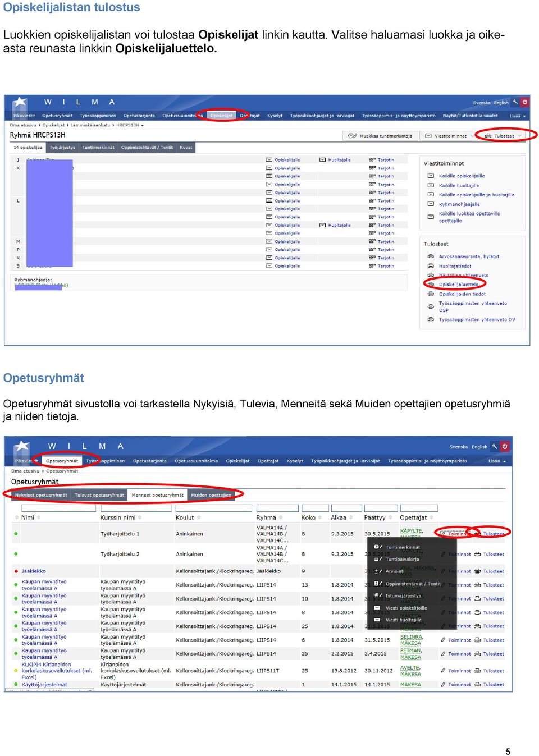This screenshot has height=756, width=539.
Task: Click filter field above Kurssin nimi column
Action: [x=136, y=508]
